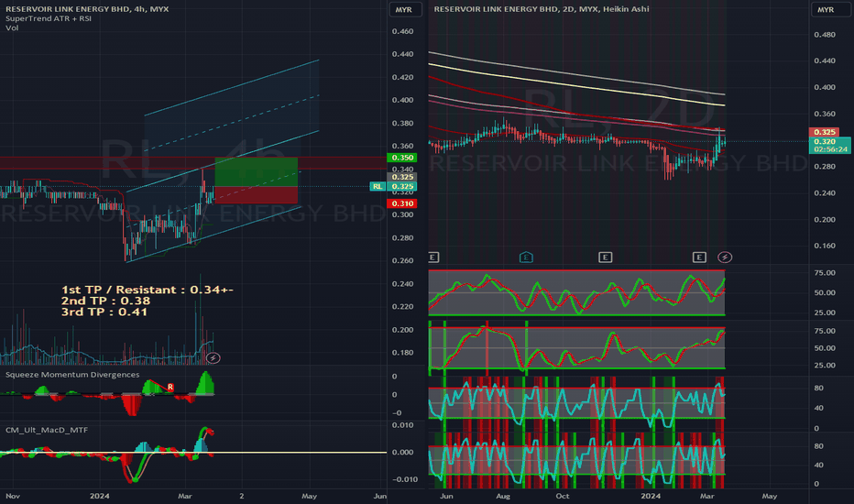The height and width of the screenshot is (504, 854).
Task: Select the Vol indicator label
Action: point(12,27)
